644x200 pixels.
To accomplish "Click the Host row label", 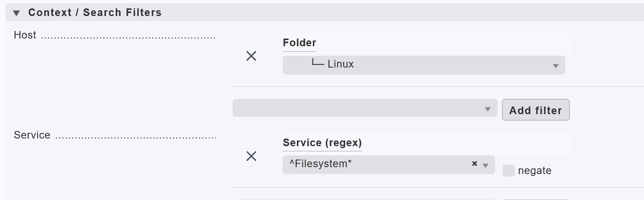I will (x=25, y=35).
